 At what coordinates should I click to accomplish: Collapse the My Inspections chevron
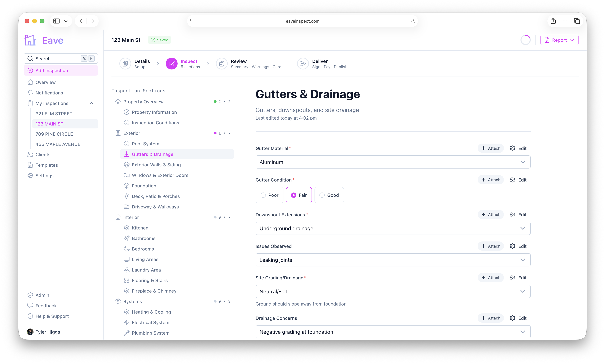(x=91, y=103)
